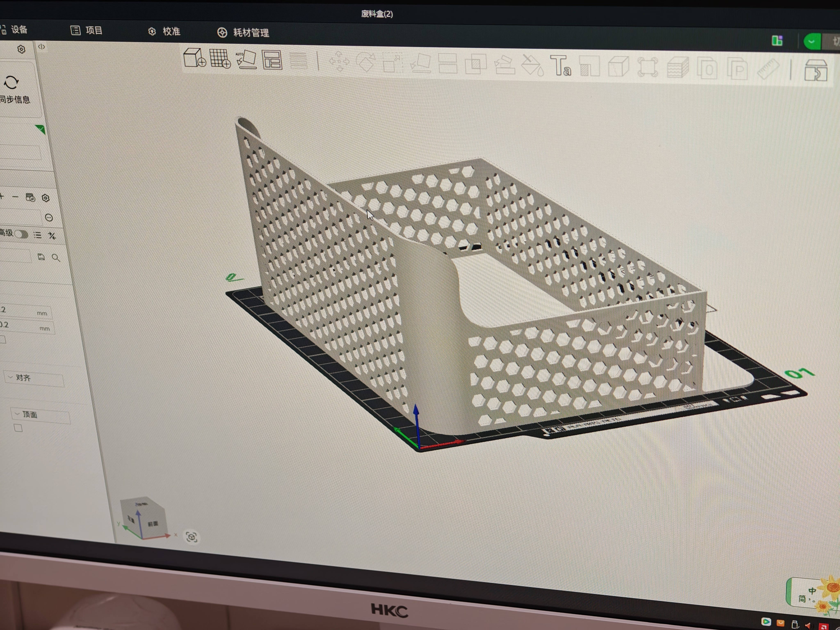
Task: Click the Arrange all objects icon
Action: click(272, 60)
